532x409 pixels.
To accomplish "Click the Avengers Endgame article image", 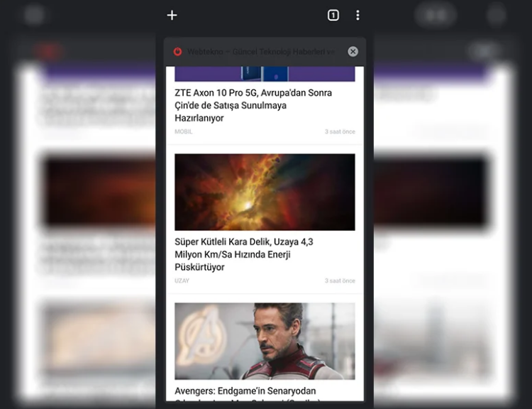I will coord(265,341).
